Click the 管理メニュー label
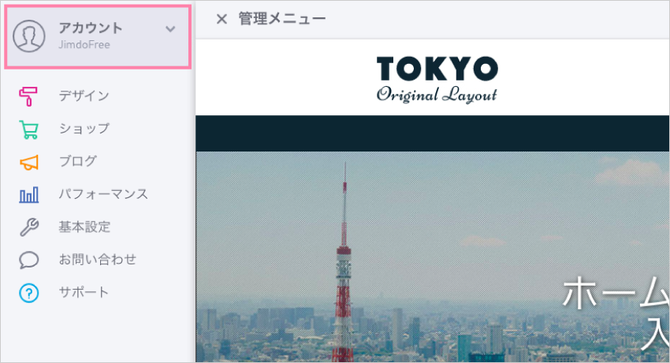This screenshot has width=670, height=363. (x=282, y=18)
